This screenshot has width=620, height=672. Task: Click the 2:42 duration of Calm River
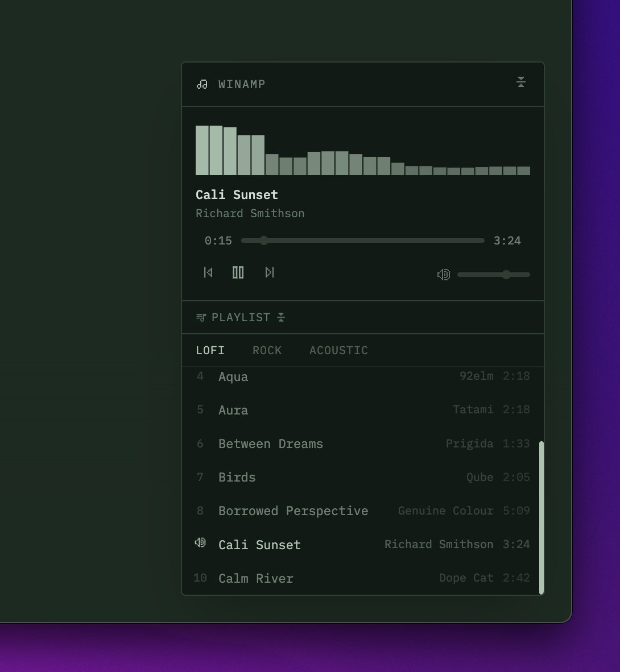(x=516, y=578)
